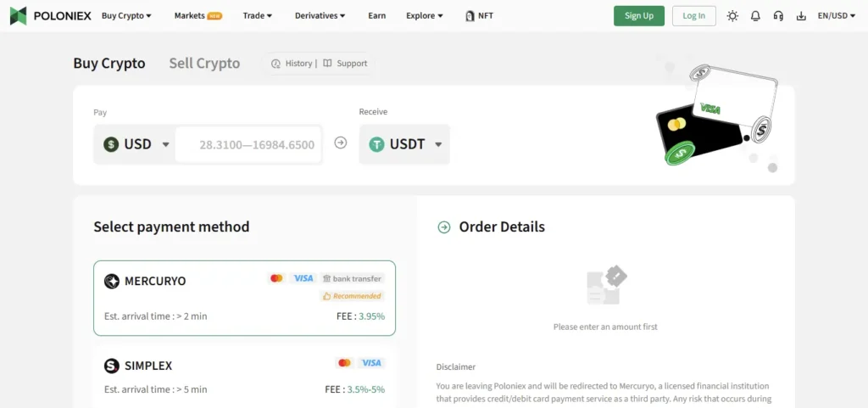Click the empty order placeholder icon
The width and height of the screenshot is (868, 408).
607,285
